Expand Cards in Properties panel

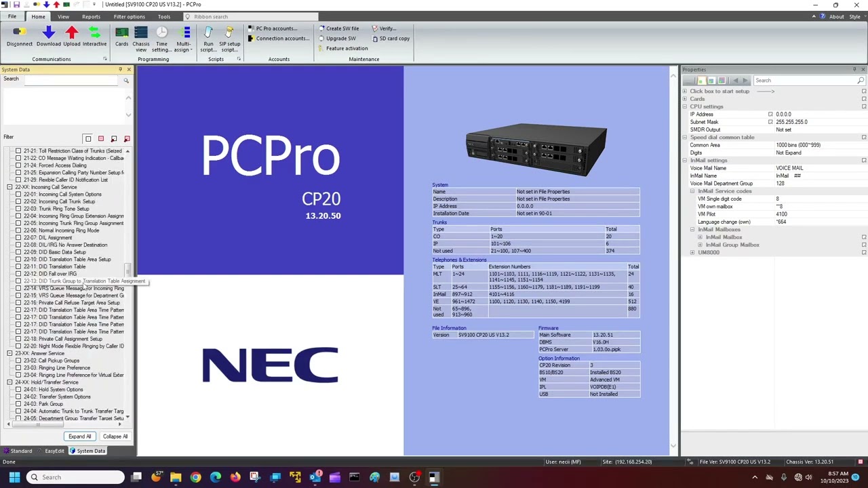click(x=684, y=99)
